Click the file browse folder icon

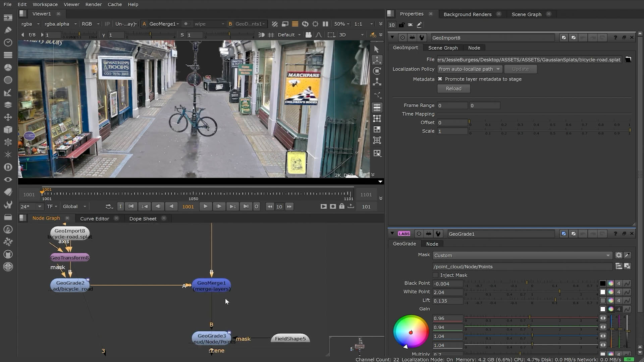click(x=628, y=60)
